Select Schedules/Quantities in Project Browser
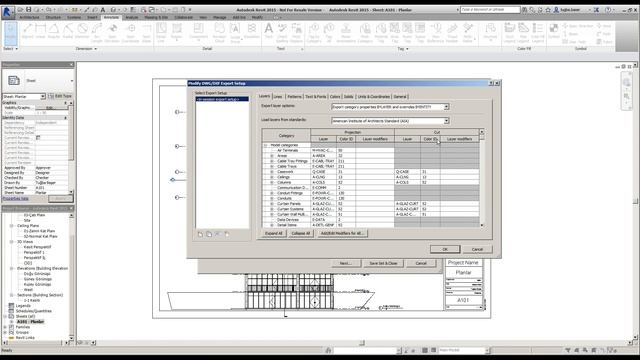This screenshot has height=360, width=640. pos(33,311)
